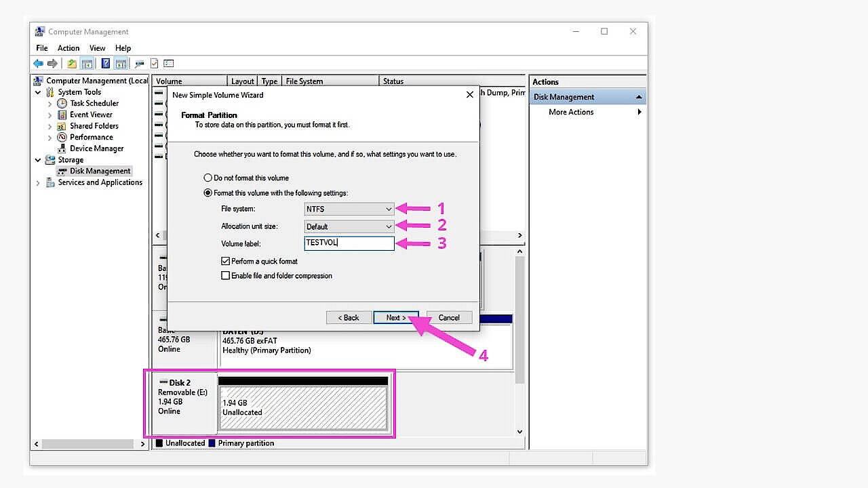Screen dimensions: 868x488
Task: Open the Action menu
Action: pos(68,47)
